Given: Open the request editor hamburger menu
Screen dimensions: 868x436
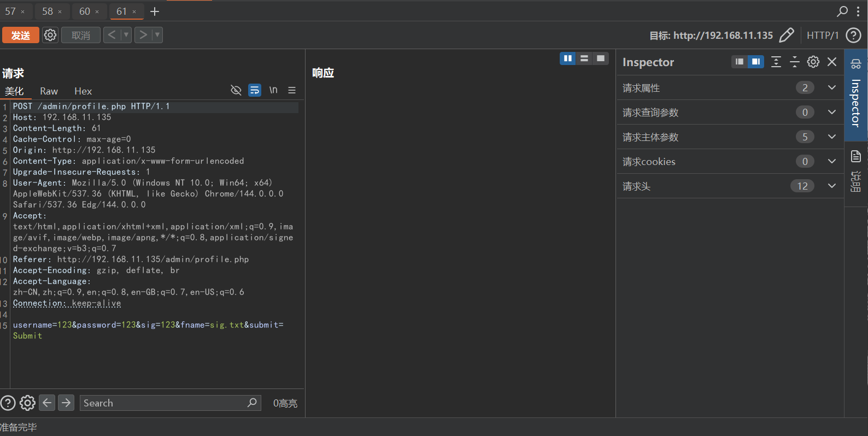Looking at the screenshot, I should pyautogui.click(x=292, y=90).
